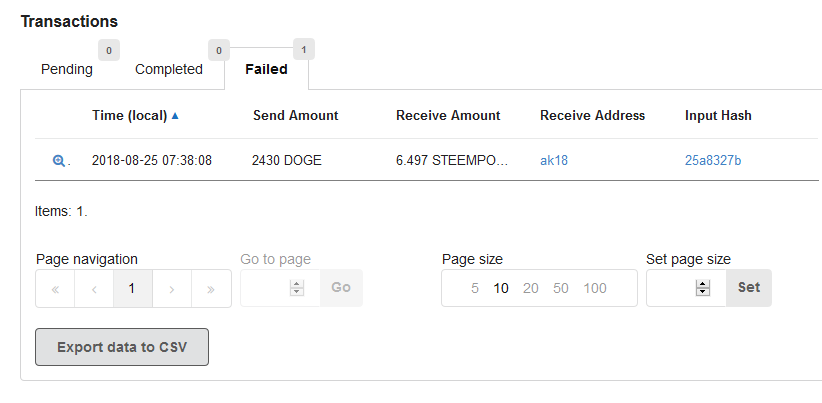Screen dimensions: 822x403
Task: Open input hash 25a8327b link
Action: [x=713, y=160]
